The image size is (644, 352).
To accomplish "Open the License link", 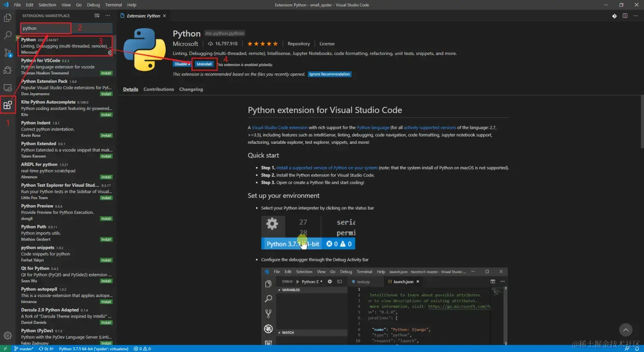I will [x=327, y=44].
